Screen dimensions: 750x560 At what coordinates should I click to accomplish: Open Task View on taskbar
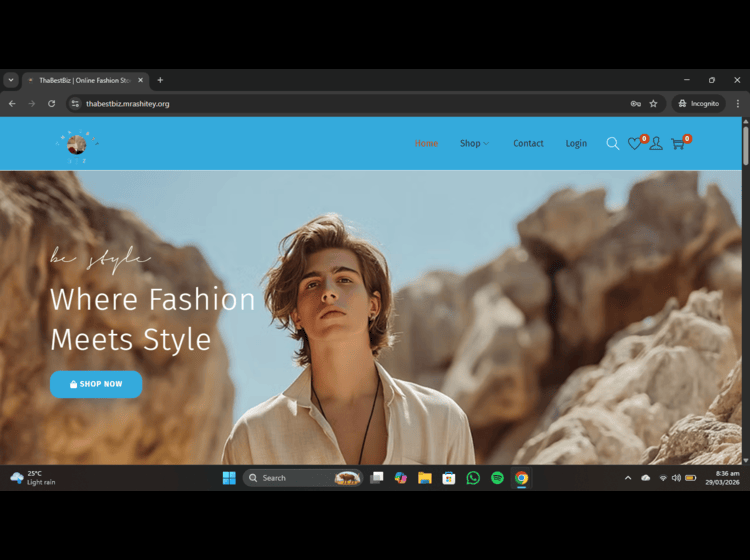tap(377, 478)
